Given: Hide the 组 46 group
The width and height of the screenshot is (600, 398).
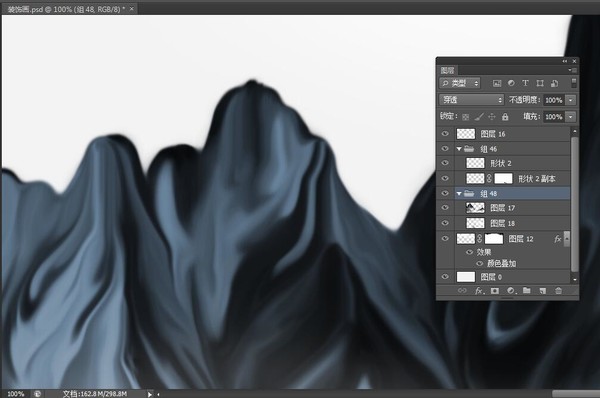Looking at the screenshot, I should pos(445,148).
